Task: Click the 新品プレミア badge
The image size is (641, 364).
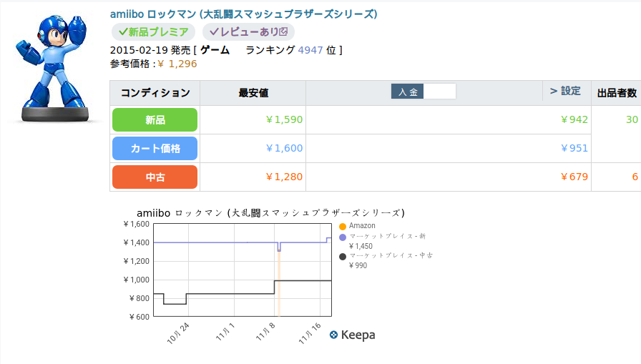Action: [153, 32]
